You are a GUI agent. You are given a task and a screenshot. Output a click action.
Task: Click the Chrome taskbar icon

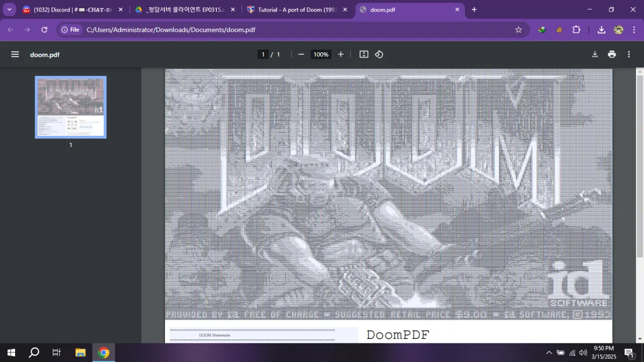(x=104, y=352)
